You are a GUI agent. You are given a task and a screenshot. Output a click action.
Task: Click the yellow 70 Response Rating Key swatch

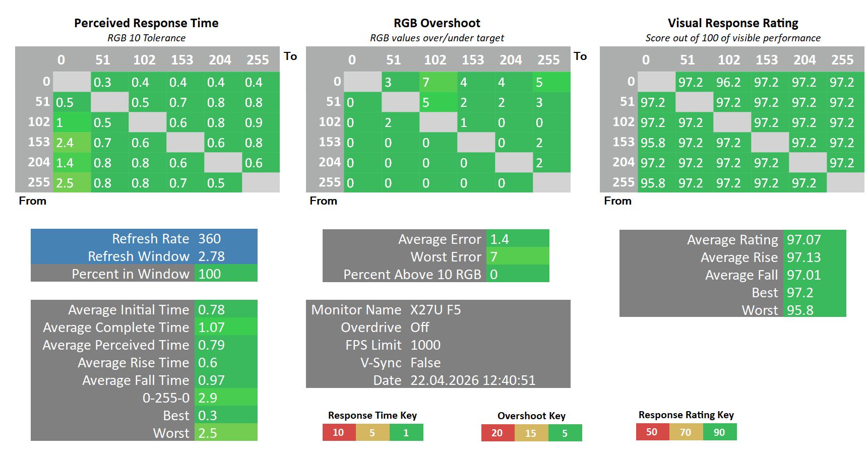(x=686, y=432)
